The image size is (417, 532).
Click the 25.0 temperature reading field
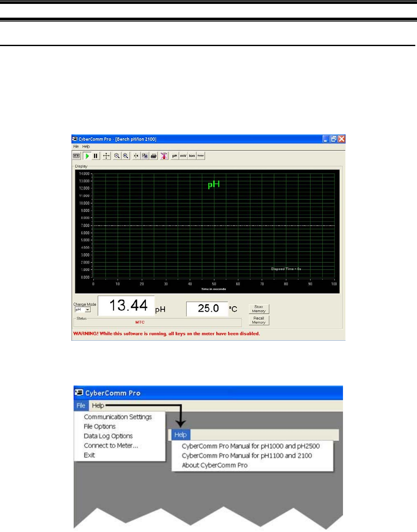click(207, 308)
